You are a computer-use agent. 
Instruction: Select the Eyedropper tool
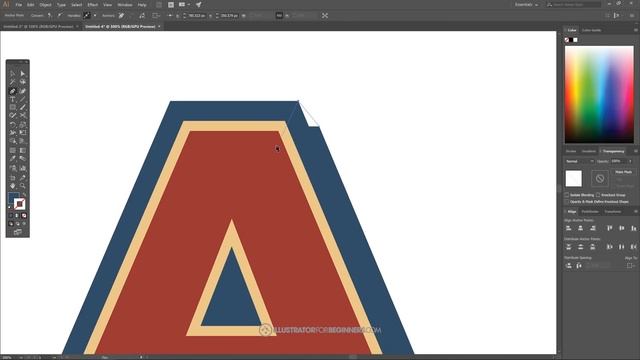tap(13, 159)
